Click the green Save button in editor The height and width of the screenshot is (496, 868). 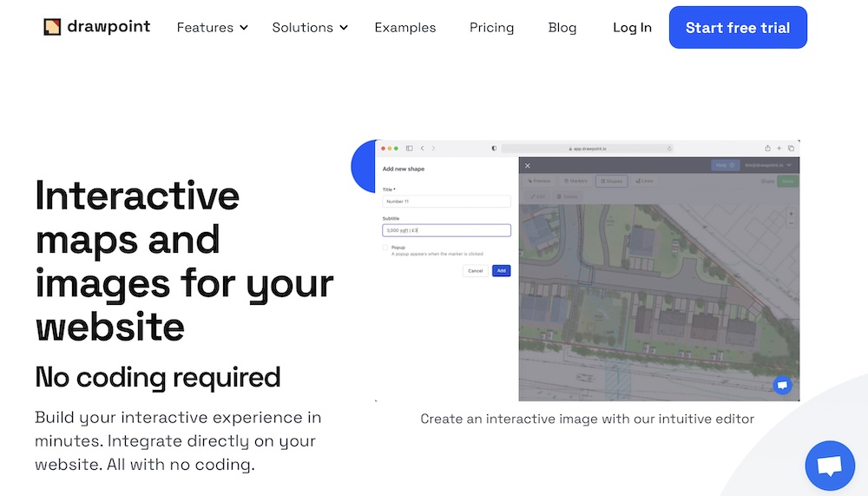(788, 182)
